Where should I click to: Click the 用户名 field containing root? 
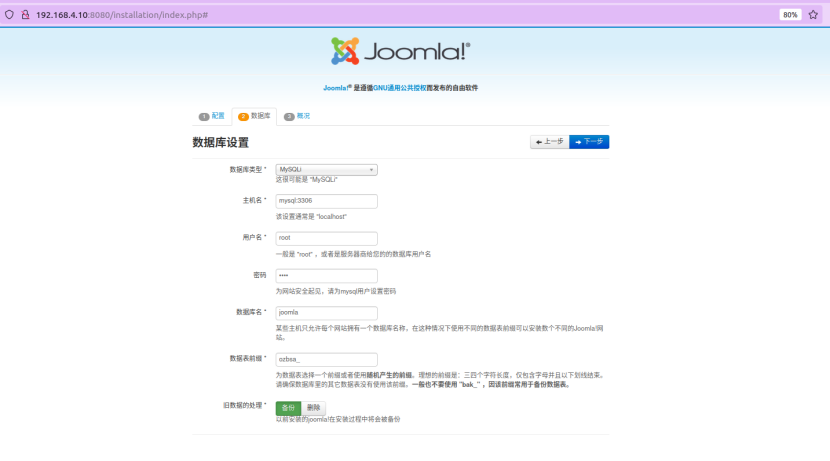(x=326, y=238)
